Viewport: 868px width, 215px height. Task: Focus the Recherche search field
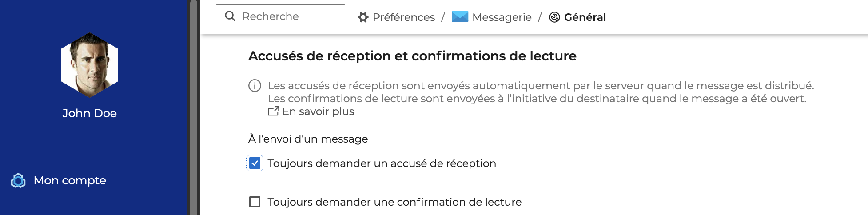point(289,16)
